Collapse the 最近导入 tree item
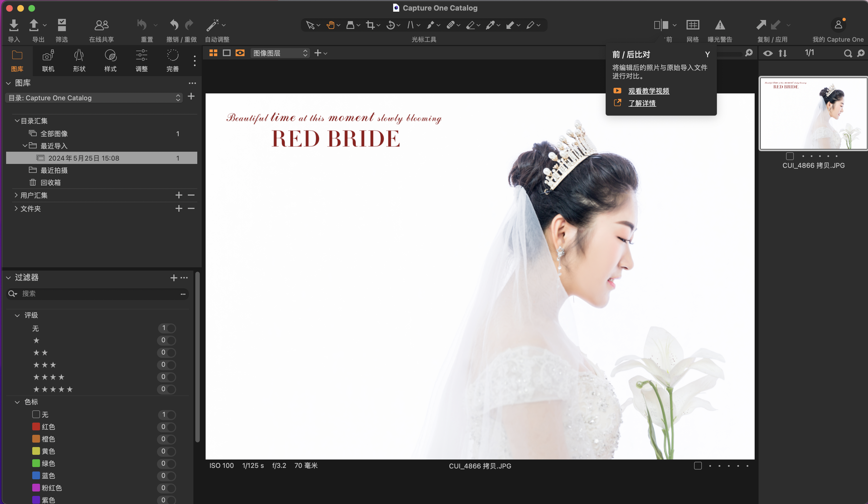Viewport: 868px width, 504px height. [24, 145]
